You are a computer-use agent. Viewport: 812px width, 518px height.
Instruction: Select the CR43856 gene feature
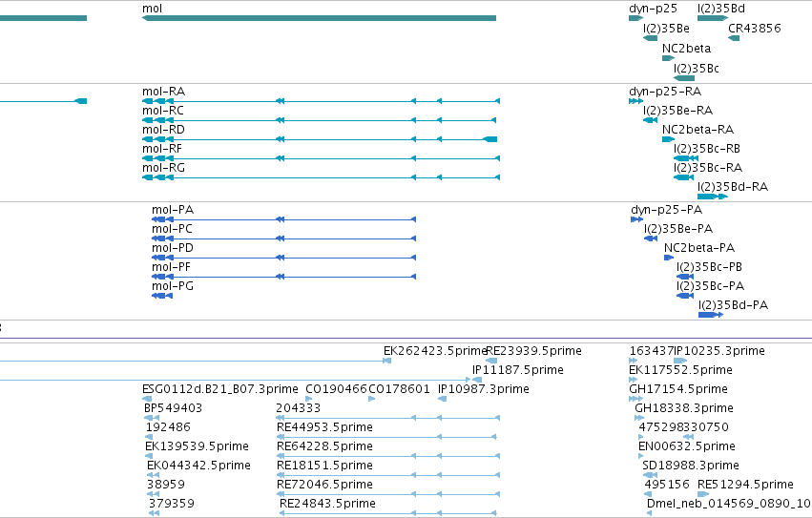734,38
